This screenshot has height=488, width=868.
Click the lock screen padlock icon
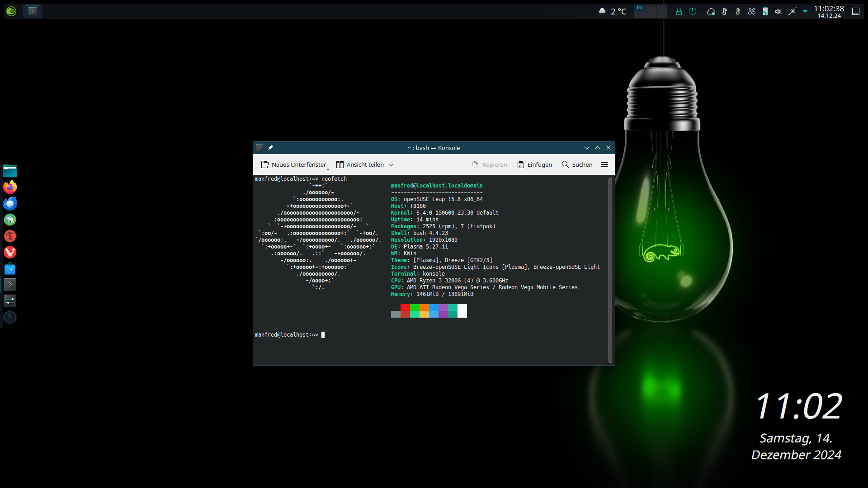click(x=679, y=11)
